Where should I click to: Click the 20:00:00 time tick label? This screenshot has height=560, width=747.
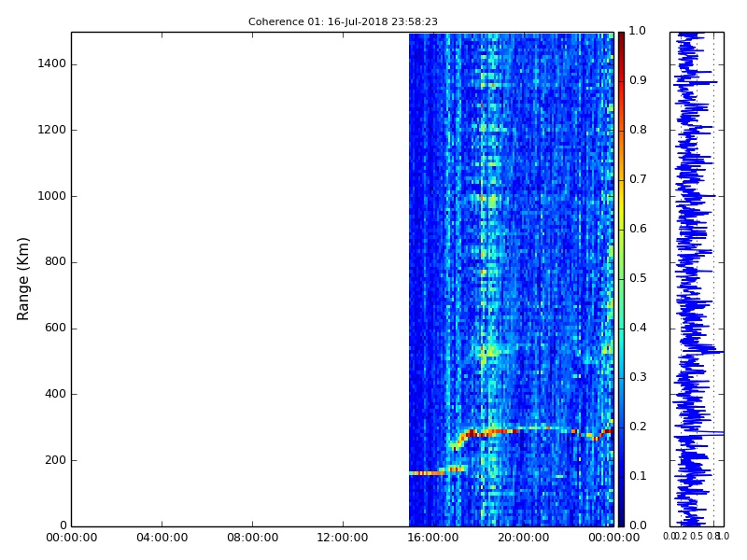coord(523,538)
